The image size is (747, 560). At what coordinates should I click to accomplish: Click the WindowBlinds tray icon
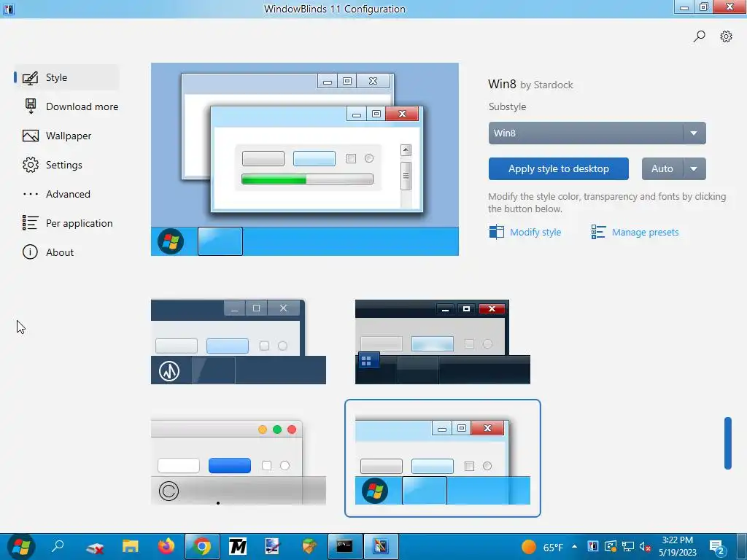[x=592, y=547]
